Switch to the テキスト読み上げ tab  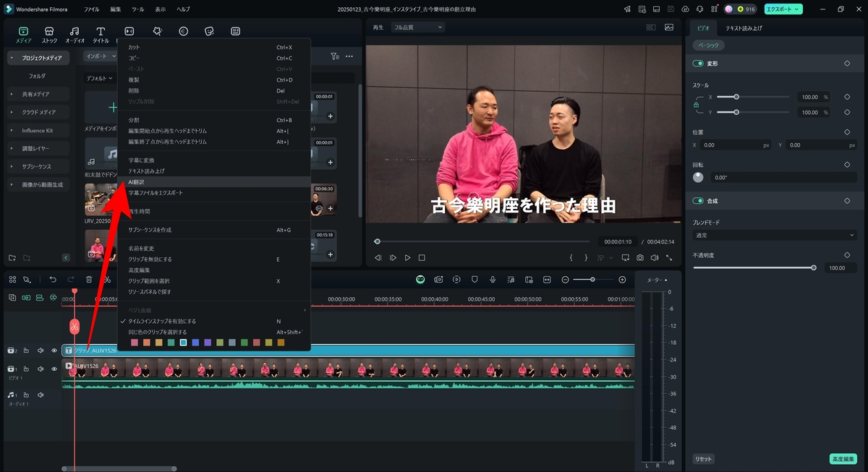[x=744, y=28]
